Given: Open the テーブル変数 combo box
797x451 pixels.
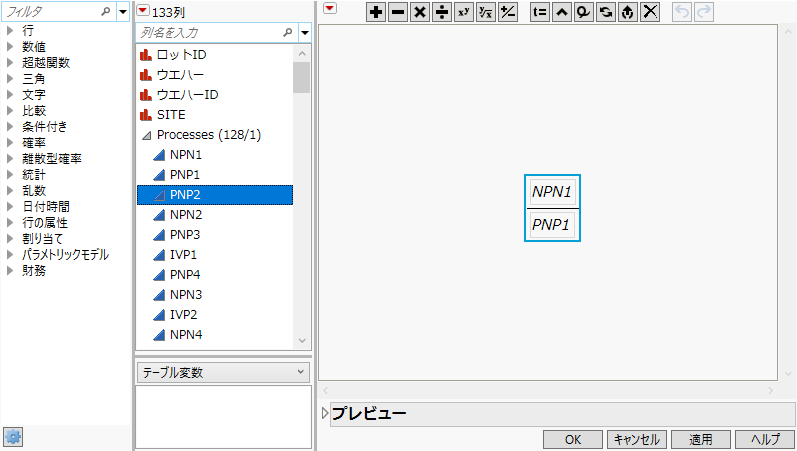Looking at the screenshot, I should (223, 373).
